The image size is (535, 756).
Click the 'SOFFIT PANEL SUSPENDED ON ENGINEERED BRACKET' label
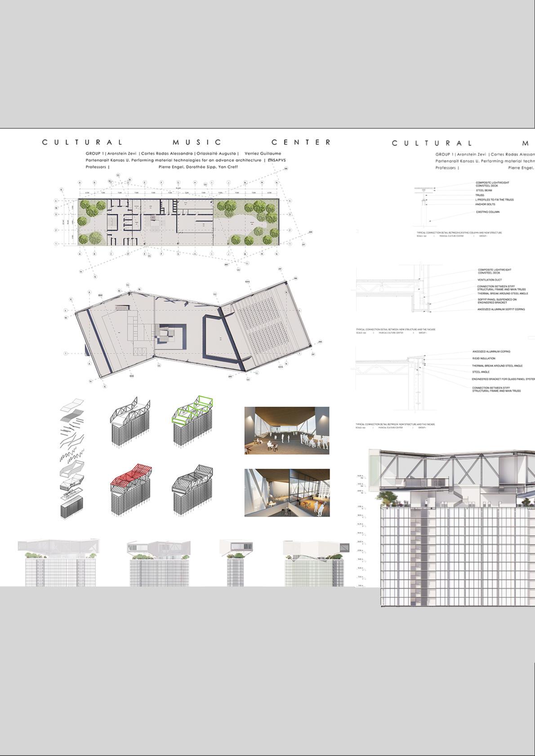[x=497, y=301]
